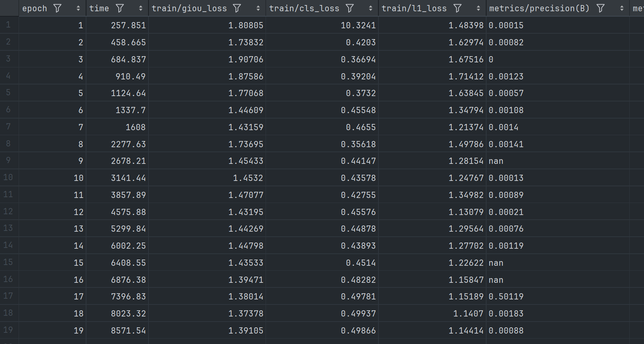Sort by epoch using sort arrows
The width and height of the screenshot is (644, 344).
coord(78,8)
